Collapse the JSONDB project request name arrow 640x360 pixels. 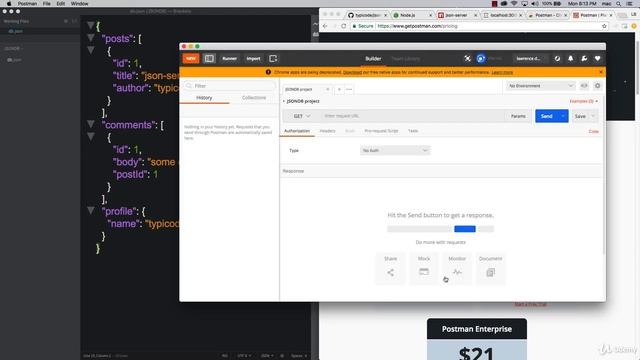284,101
